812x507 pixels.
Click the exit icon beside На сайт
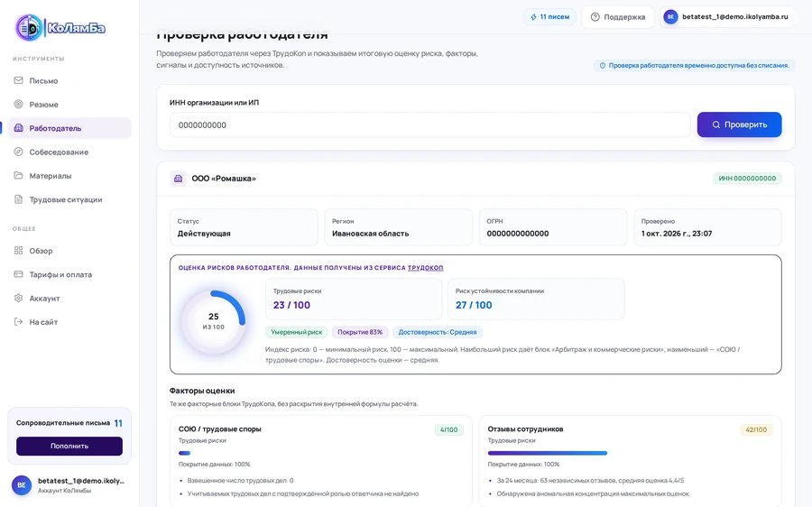19,321
